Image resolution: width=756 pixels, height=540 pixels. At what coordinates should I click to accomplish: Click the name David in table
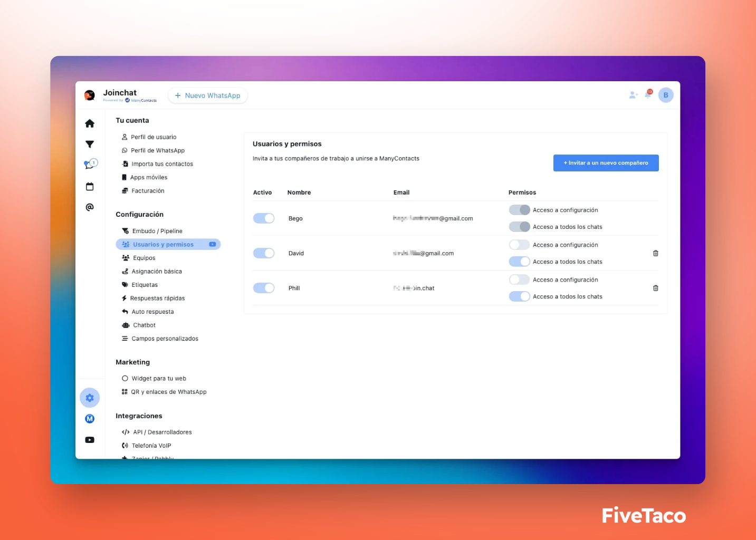pyautogui.click(x=296, y=253)
